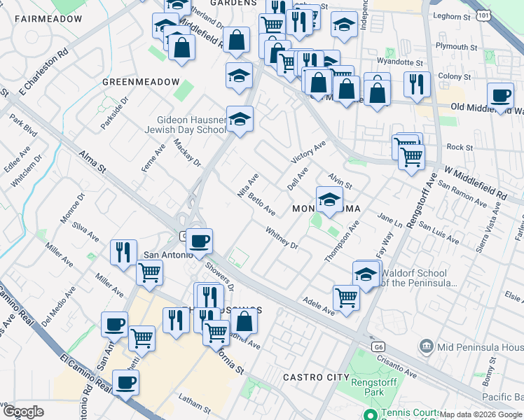The image size is (524, 420).
Task: Select the school marker in the Monta Loma neighborhood
Action: 329,200
